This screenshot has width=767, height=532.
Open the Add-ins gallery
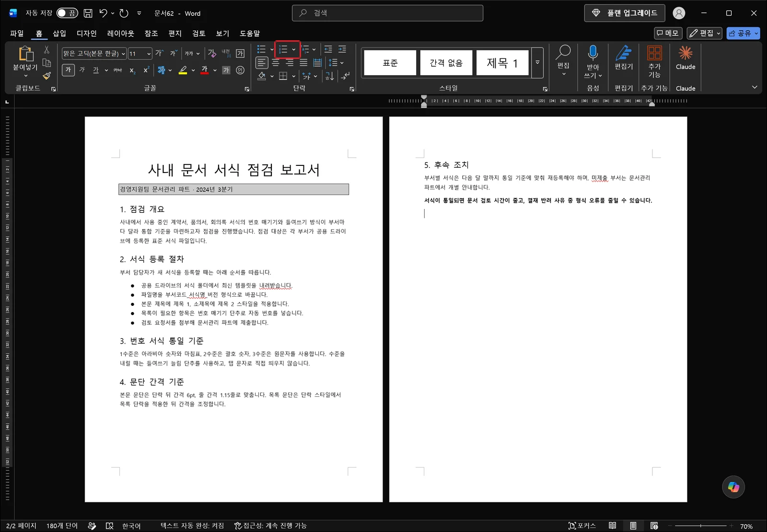pos(654,61)
